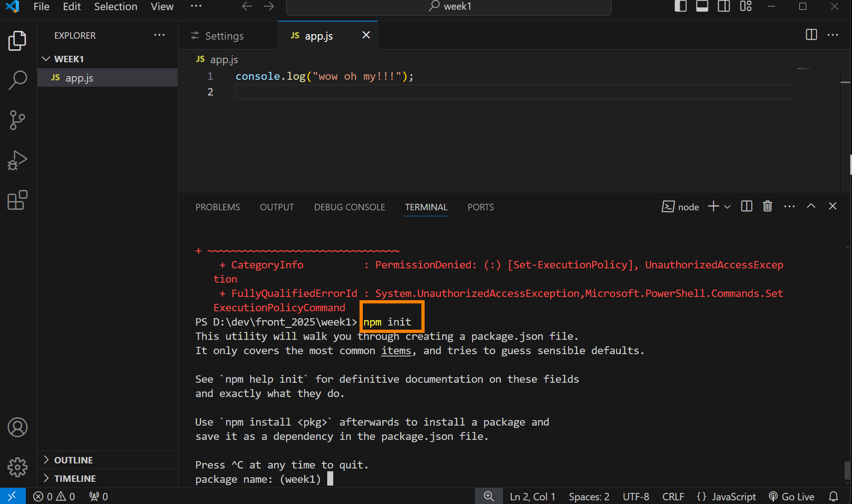The width and height of the screenshot is (852, 504).
Task: Start the Go Live server
Action: click(x=792, y=497)
